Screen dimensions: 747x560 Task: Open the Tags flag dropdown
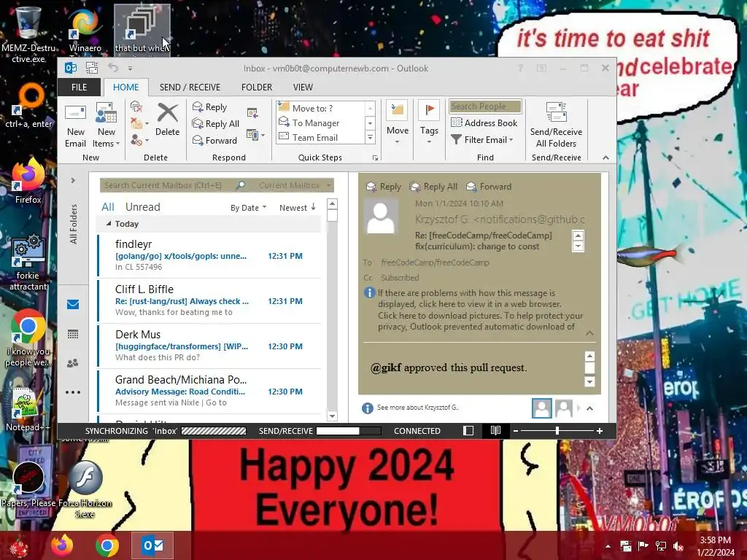point(429,122)
